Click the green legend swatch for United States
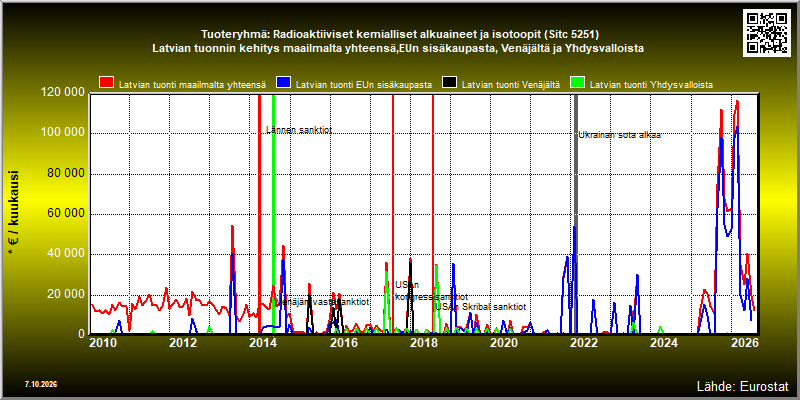 click(x=577, y=84)
